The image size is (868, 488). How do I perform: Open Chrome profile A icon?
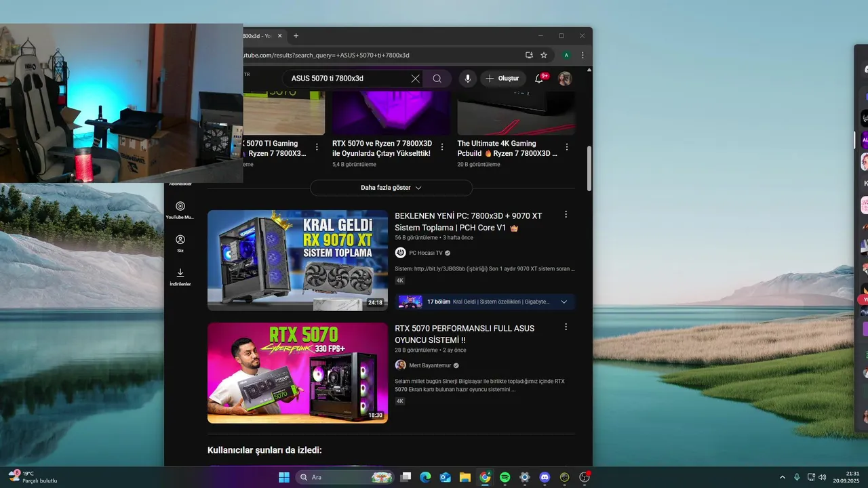point(566,55)
